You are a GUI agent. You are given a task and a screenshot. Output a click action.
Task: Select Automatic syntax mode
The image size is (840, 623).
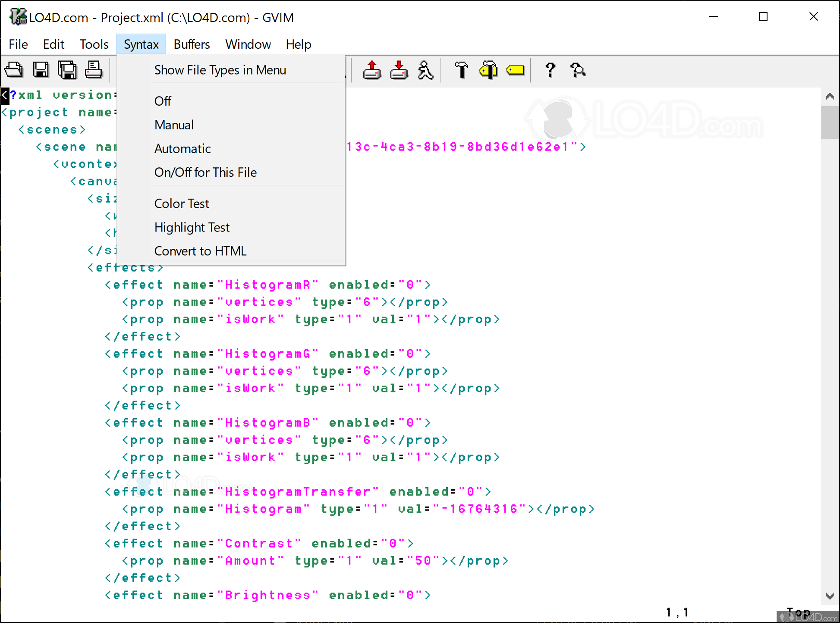[182, 148]
